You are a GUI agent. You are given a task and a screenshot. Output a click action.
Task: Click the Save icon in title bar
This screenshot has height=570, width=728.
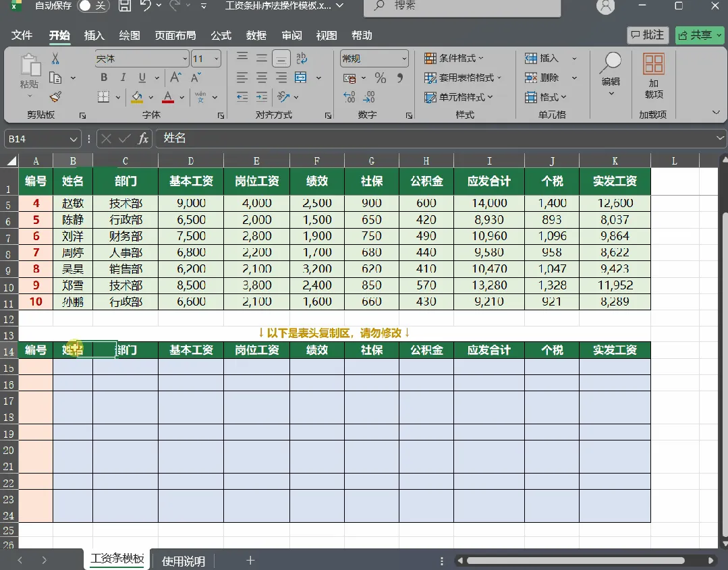[124, 5]
